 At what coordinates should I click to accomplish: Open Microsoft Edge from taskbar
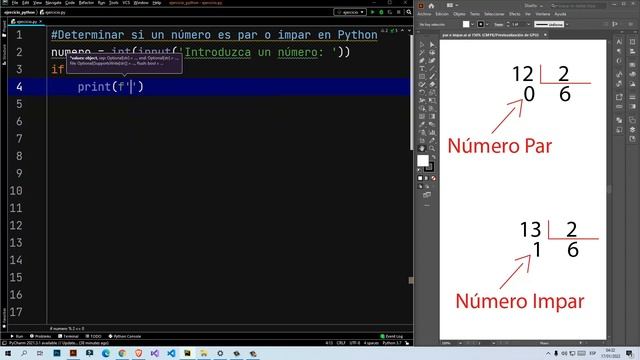pos(106,353)
